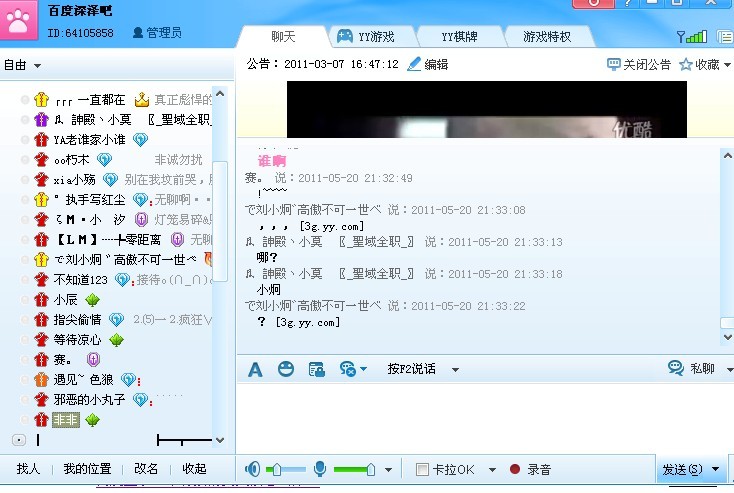This screenshot has width=734, height=493.
Task: Click the pink paw channel logo
Action: (18, 20)
